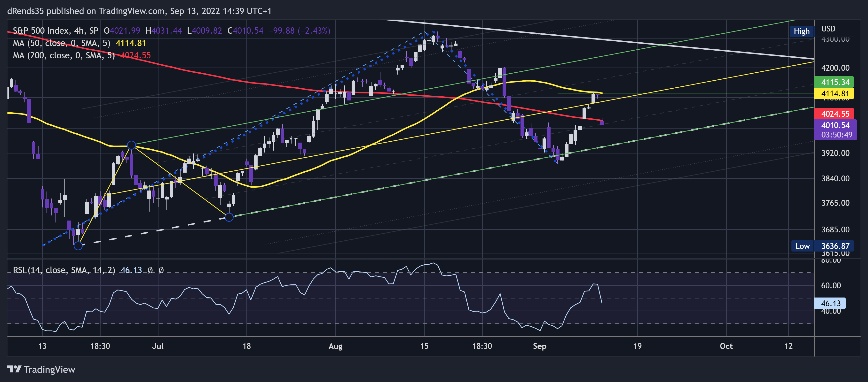868x382 pixels.
Task: Click the 'Oct' date on the time axis
Action: (x=726, y=346)
